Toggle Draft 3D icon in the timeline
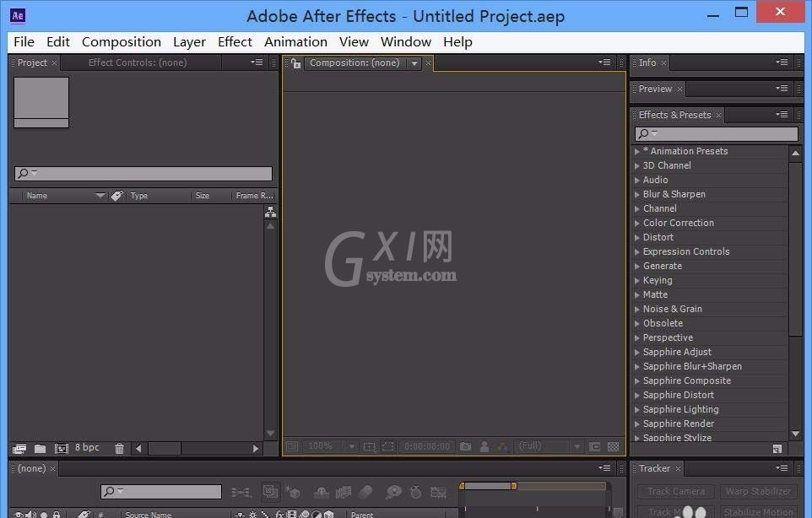The height and width of the screenshot is (518, 812). [x=293, y=492]
